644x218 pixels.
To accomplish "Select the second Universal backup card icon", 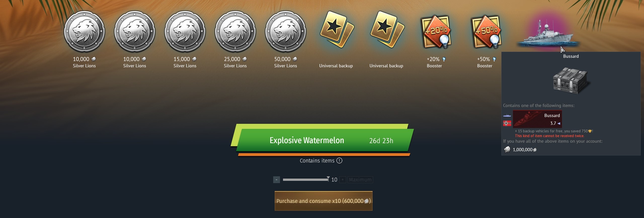I will pyautogui.click(x=387, y=30).
